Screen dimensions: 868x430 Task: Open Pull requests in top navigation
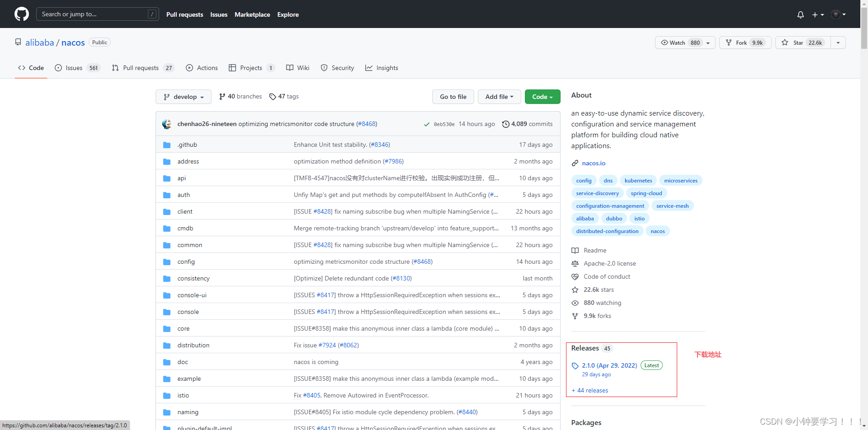(x=184, y=14)
